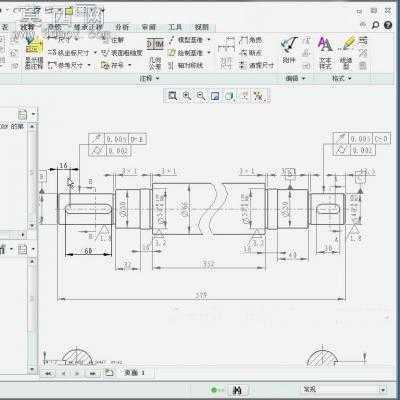Expand the 参考尺寸 dropdown arrow

(89, 65)
